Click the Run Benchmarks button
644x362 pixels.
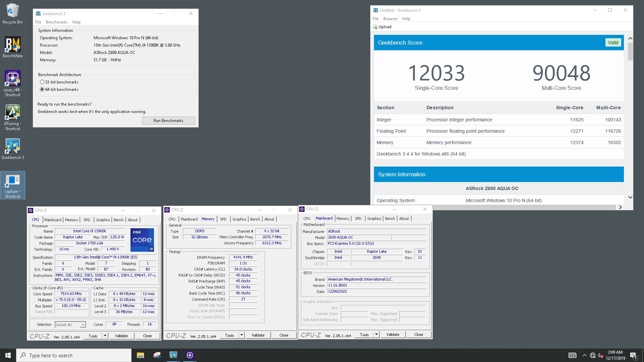click(168, 121)
